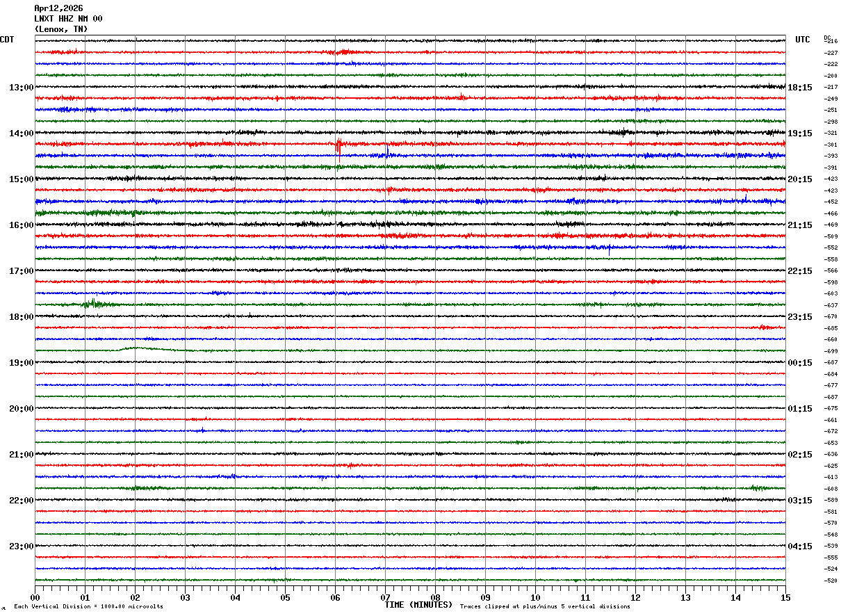Select the 20:00 CDT time label
The image size is (841, 616).
(x=21, y=409)
